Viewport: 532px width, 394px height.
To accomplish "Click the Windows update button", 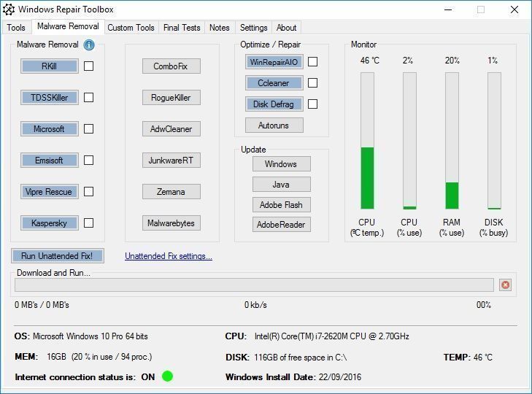I will click(x=281, y=164).
